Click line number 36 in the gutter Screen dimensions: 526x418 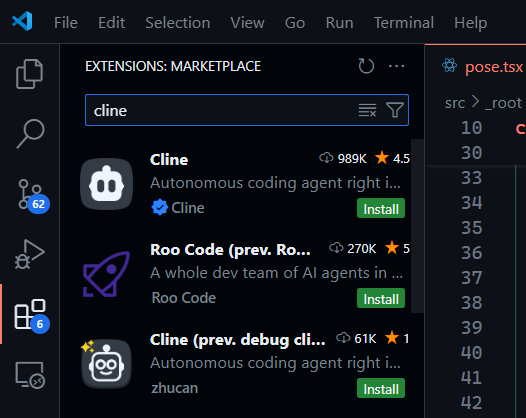coord(471,253)
